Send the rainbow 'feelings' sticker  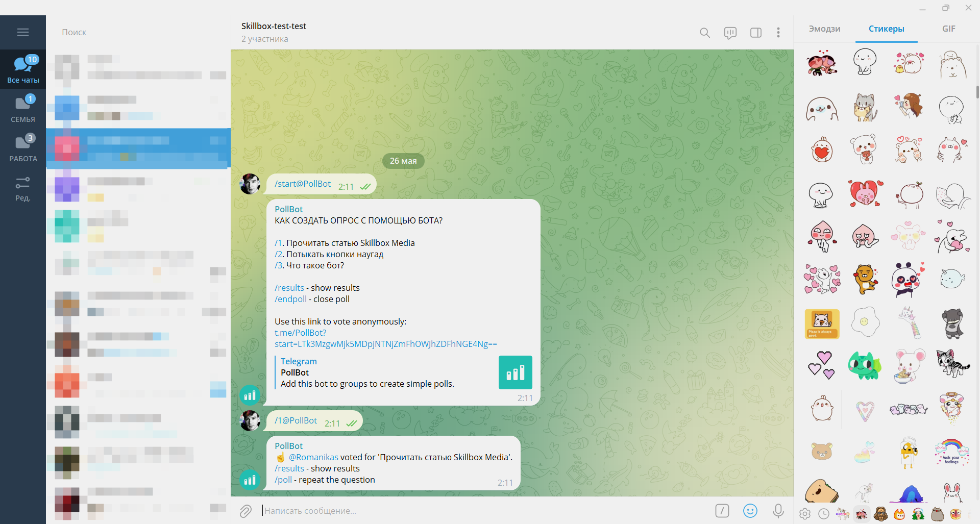[x=952, y=452]
